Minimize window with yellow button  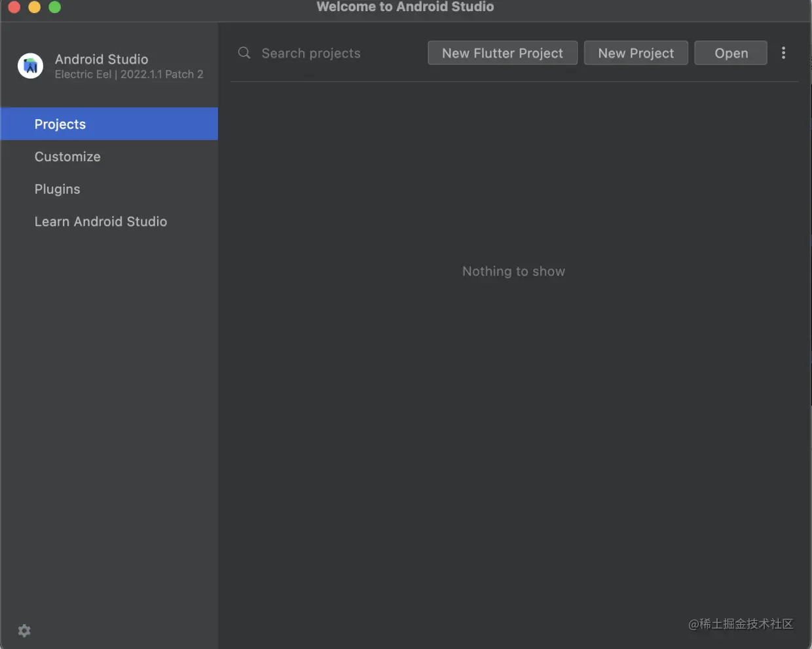click(x=35, y=7)
